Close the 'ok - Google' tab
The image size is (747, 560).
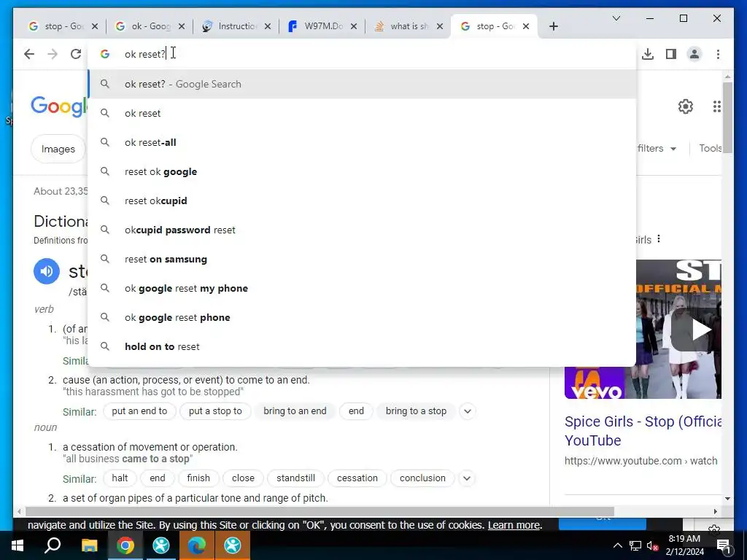point(182,26)
